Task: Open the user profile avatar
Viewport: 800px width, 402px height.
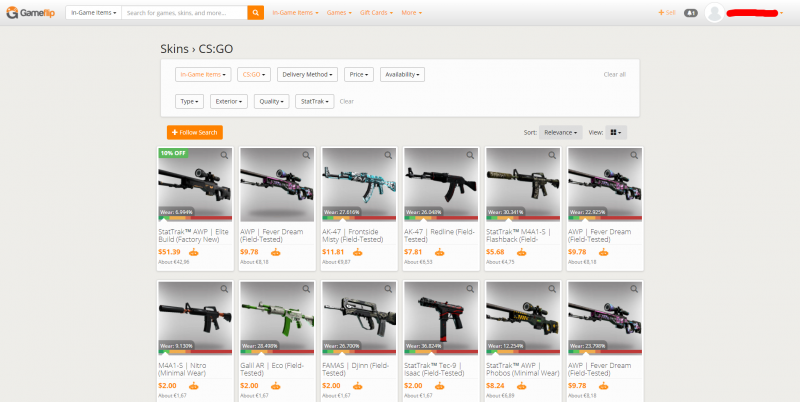Action: point(714,13)
